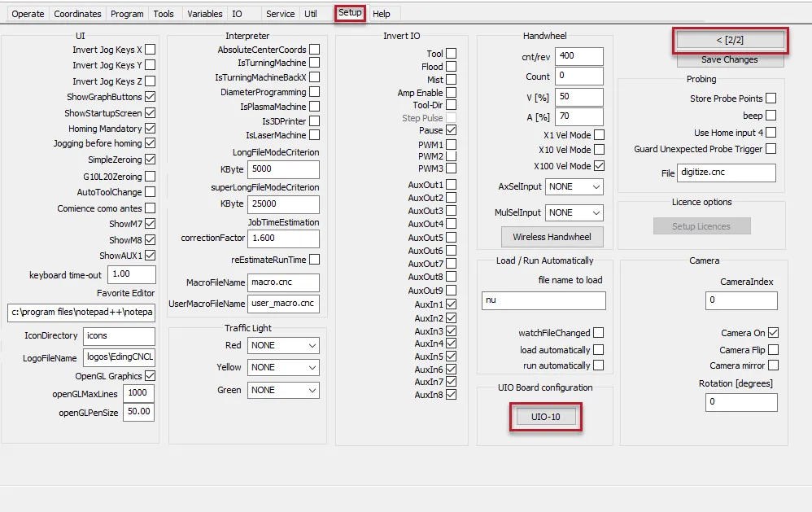Uncheck ShowGraphButtons
Image resolution: width=812 pixels, height=512 pixels.
(151, 97)
